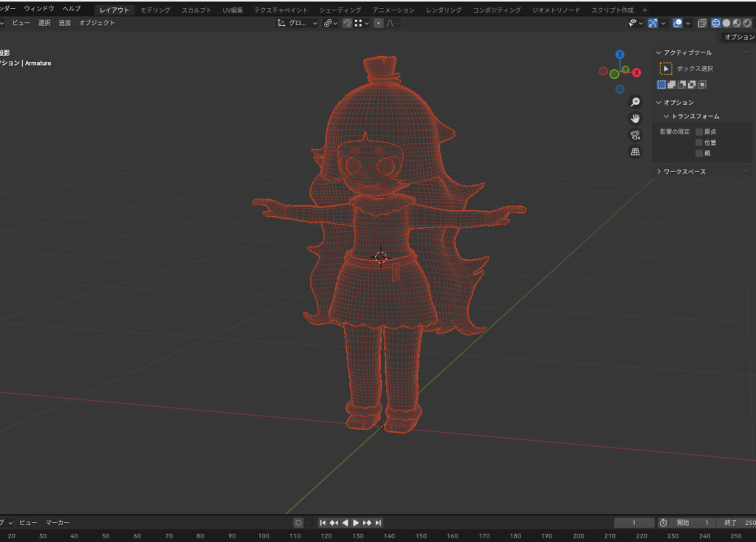Expand the ワークスペース panel
The image size is (756, 542).
point(684,172)
